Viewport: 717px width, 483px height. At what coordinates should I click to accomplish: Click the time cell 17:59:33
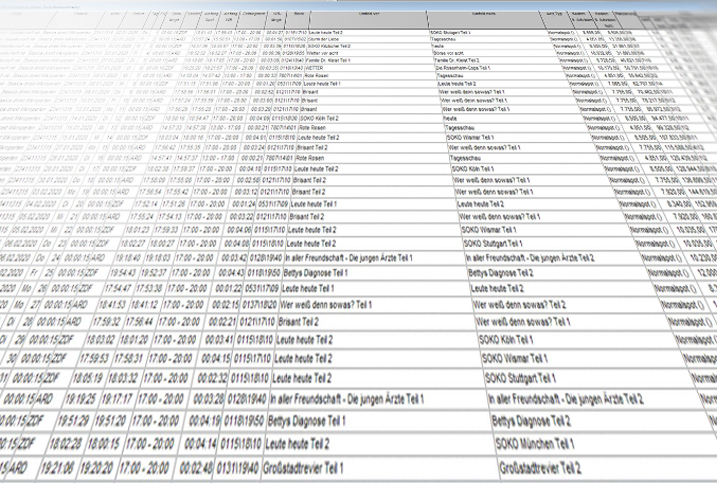click(166, 230)
